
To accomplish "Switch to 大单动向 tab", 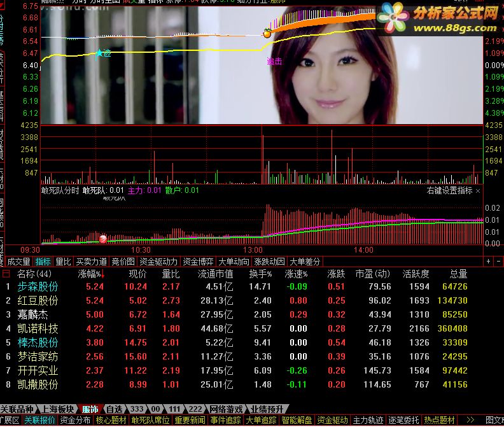I will [x=234, y=262].
